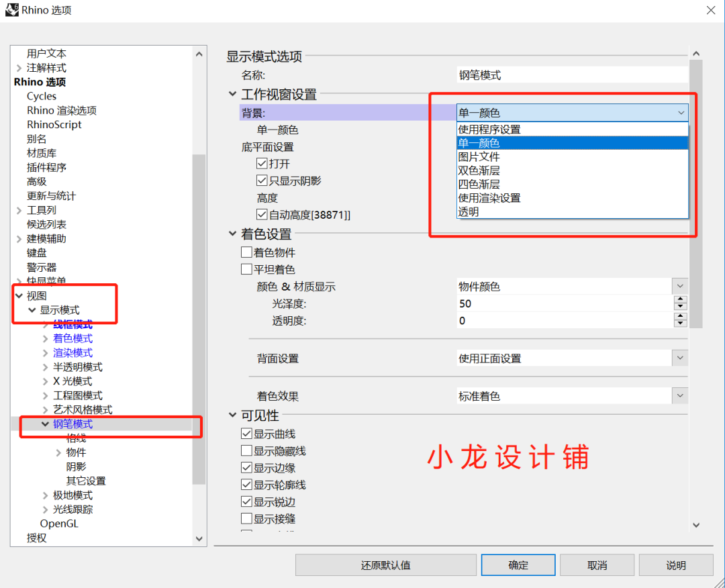Select the 艺术风格模式 tree item
Image resolution: width=725 pixels, height=588 pixels.
tap(83, 409)
